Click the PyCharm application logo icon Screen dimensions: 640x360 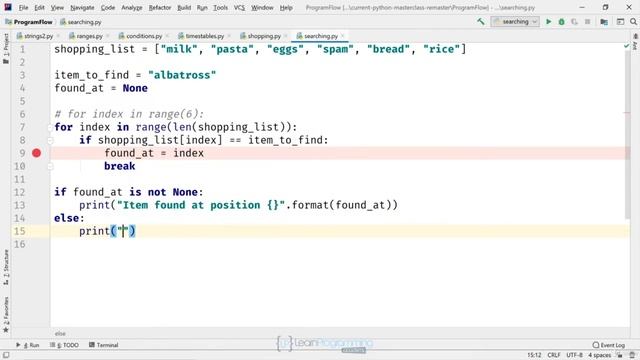[8, 7]
